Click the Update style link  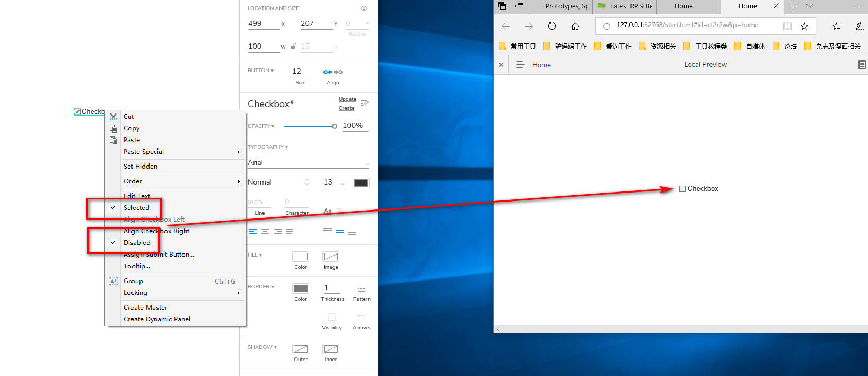(347, 99)
